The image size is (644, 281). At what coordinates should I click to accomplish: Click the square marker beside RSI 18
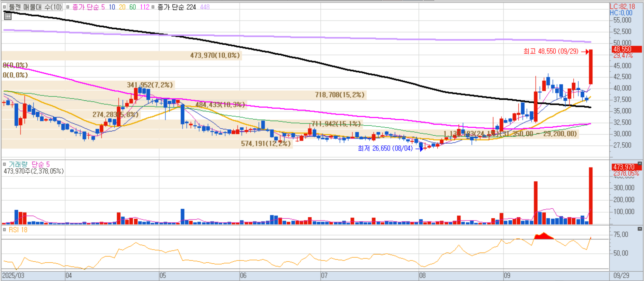point(5,229)
